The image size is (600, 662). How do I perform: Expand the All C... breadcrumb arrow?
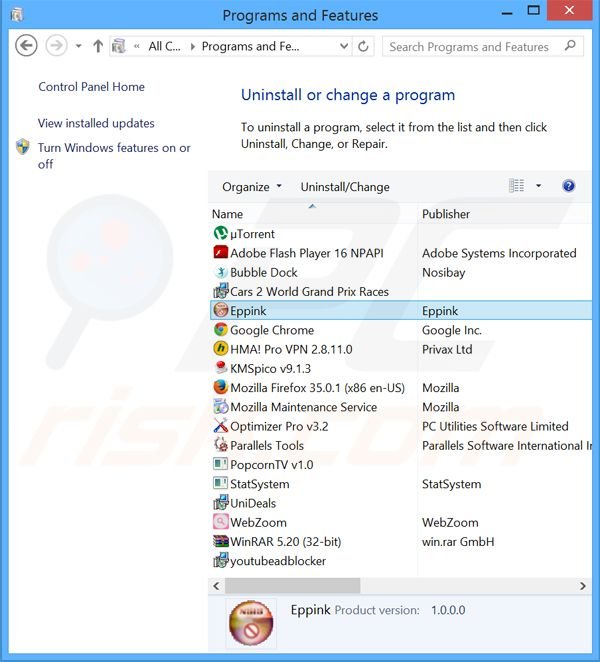pos(193,46)
